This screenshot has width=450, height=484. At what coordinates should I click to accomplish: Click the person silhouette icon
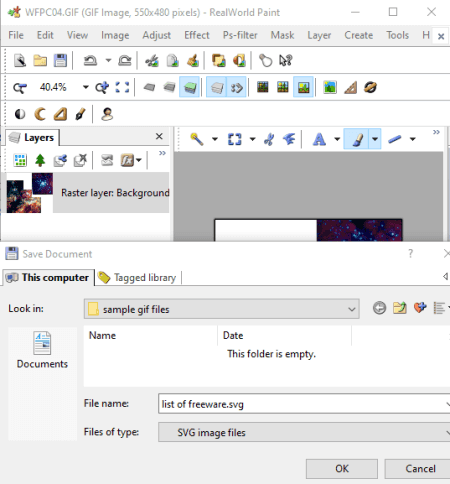click(107, 114)
